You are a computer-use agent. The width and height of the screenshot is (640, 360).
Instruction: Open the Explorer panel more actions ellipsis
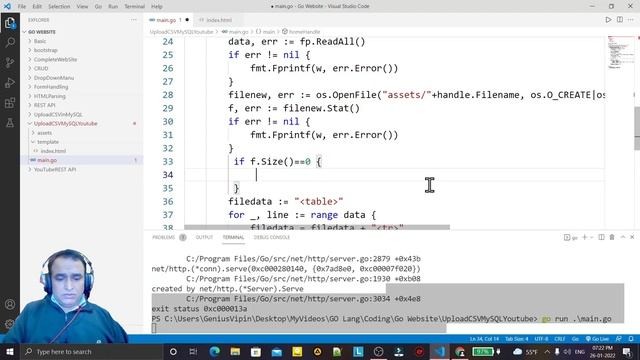[x=133, y=20]
